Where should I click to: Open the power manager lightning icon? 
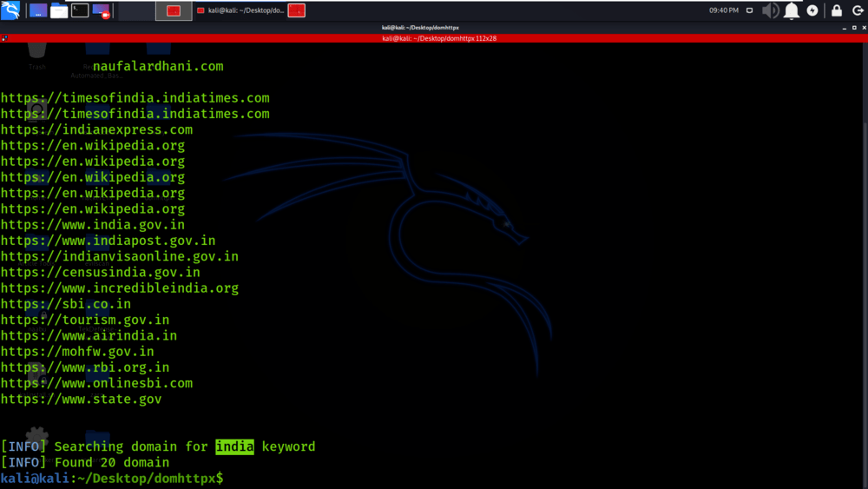[812, 10]
